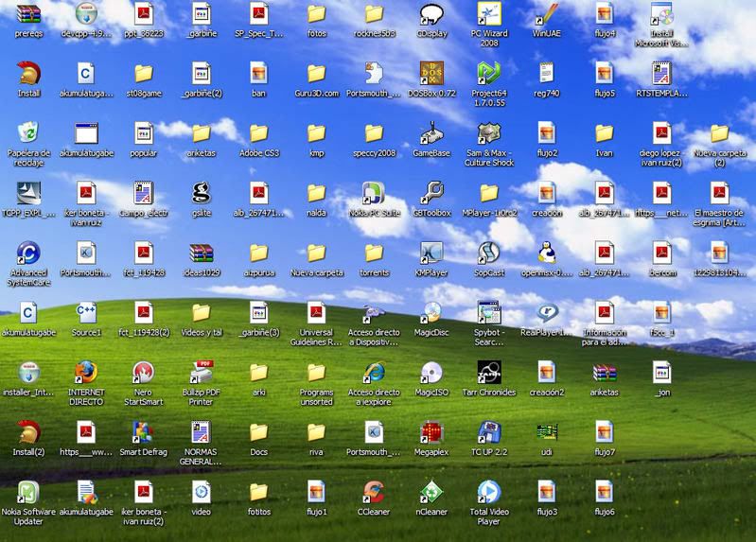
Task: Open the devcpp-4.9 installer icon
Action: (86, 13)
